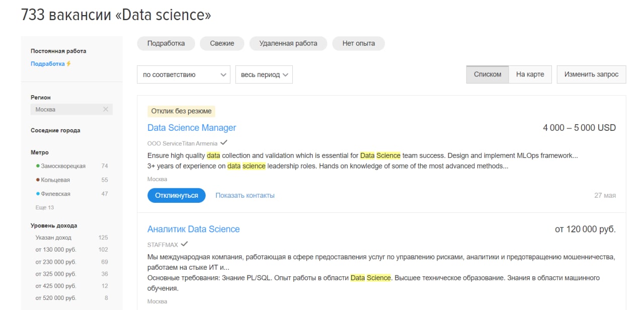Switch to 'На карте' map view
This screenshot has width=644, height=310.
[530, 74]
